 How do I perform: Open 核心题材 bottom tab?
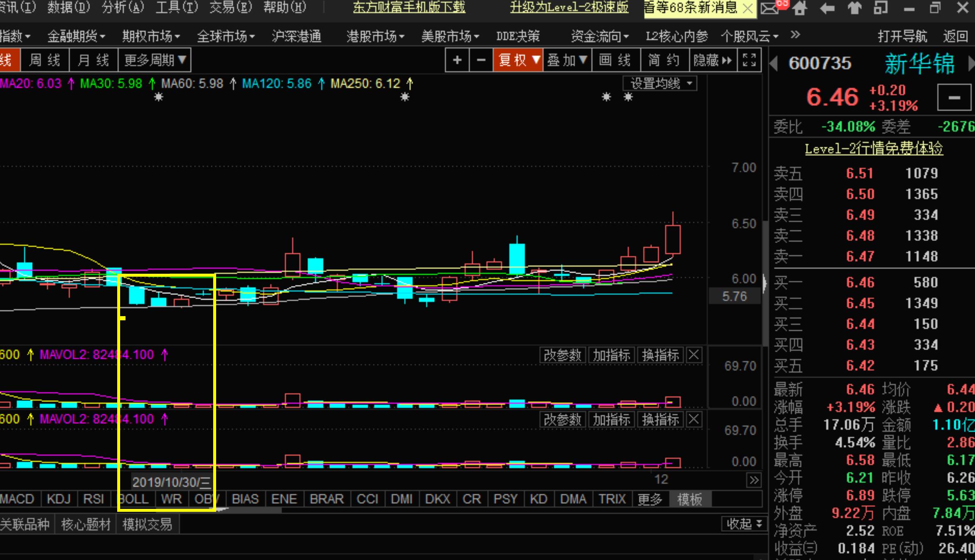click(x=86, y=525)
